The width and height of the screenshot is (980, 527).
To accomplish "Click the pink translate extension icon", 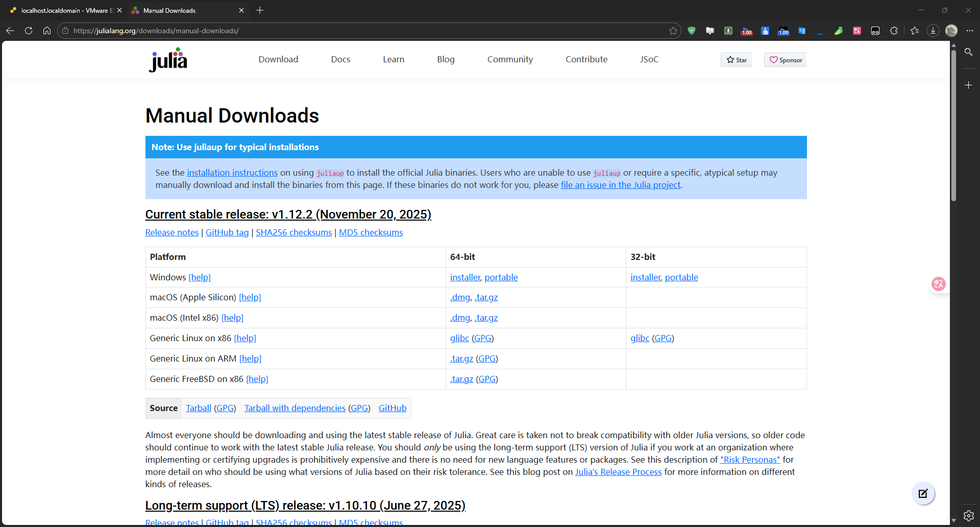I will pos(857,31).
